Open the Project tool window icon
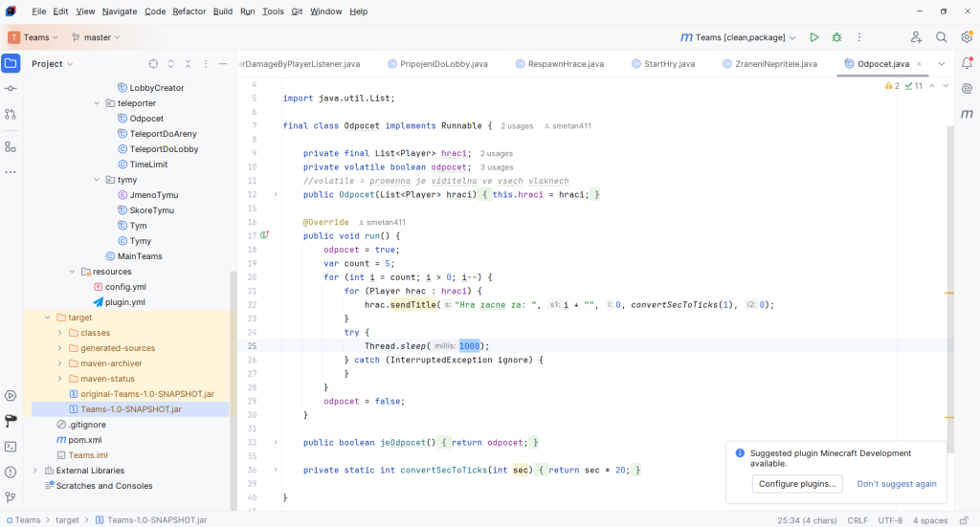Screen dimensions: 980x527 tap(11, 63)
